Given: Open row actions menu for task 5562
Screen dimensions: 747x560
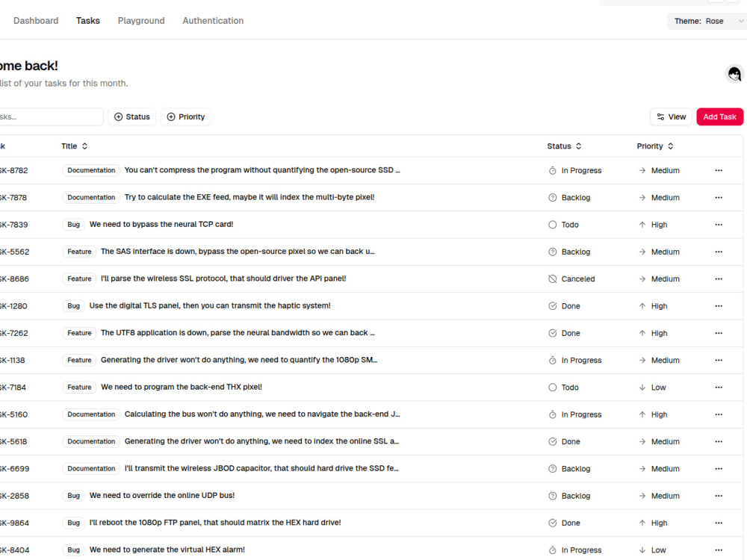Looking at the screenshot, I should [x=719, y=252].
